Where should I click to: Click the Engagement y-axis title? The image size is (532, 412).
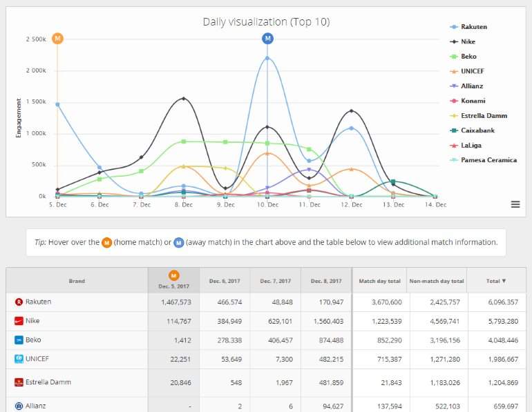(19, 118)
